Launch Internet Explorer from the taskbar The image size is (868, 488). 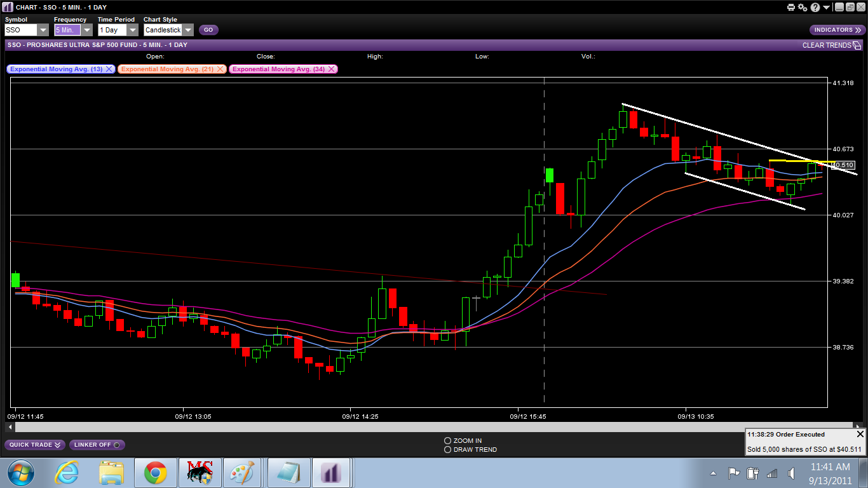(66, 473)
